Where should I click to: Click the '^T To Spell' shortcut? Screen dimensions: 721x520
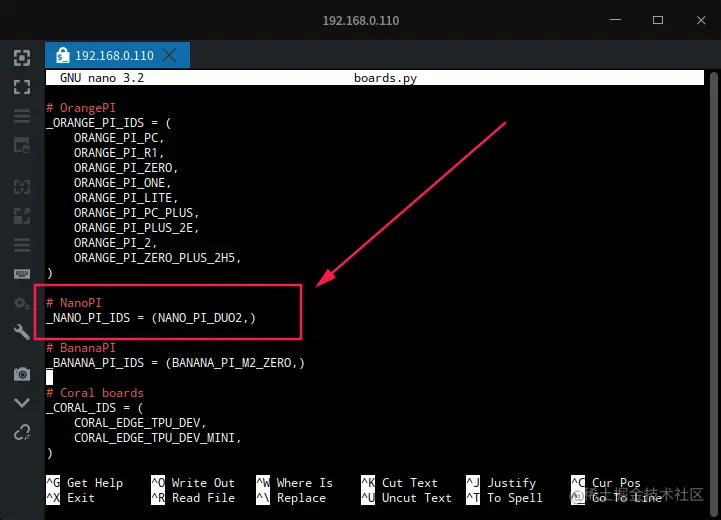(504, 498)
